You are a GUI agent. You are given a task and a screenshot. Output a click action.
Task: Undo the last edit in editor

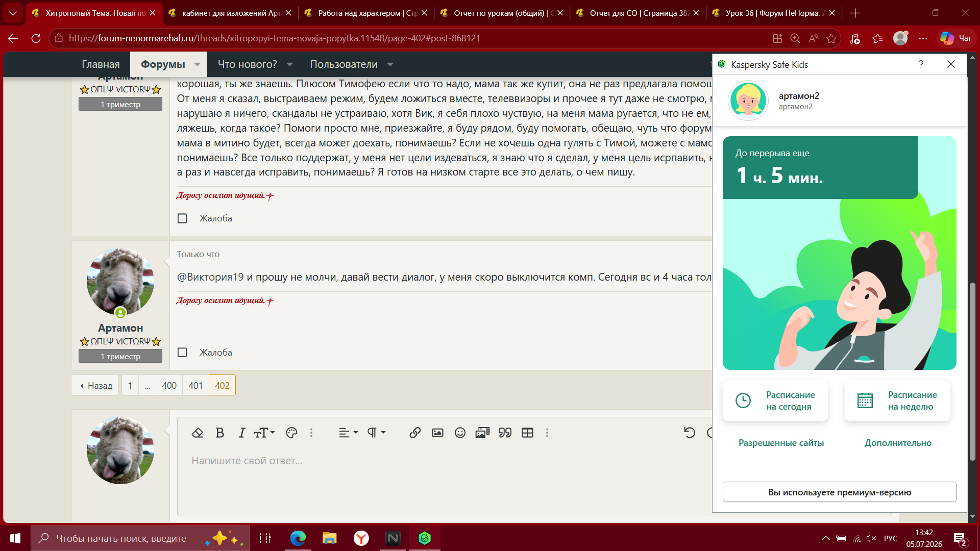(x=690, y=433)
